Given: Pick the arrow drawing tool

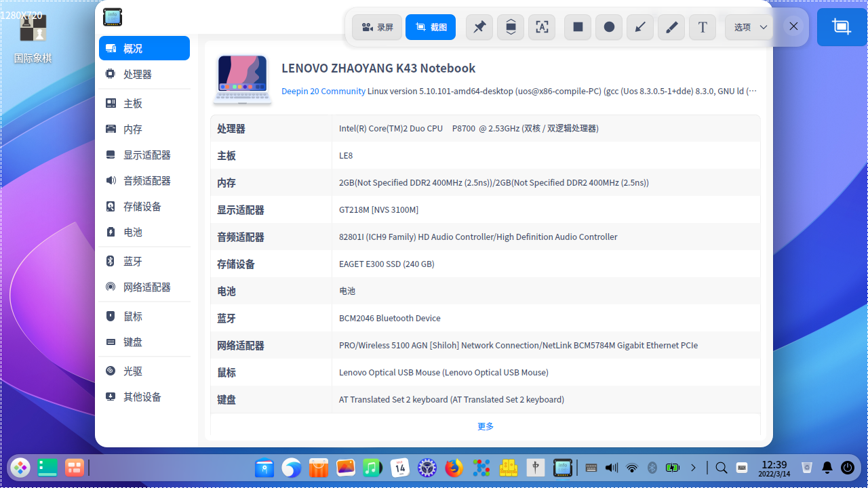Looking at the screenshot, I should click(x=639, y=26).
